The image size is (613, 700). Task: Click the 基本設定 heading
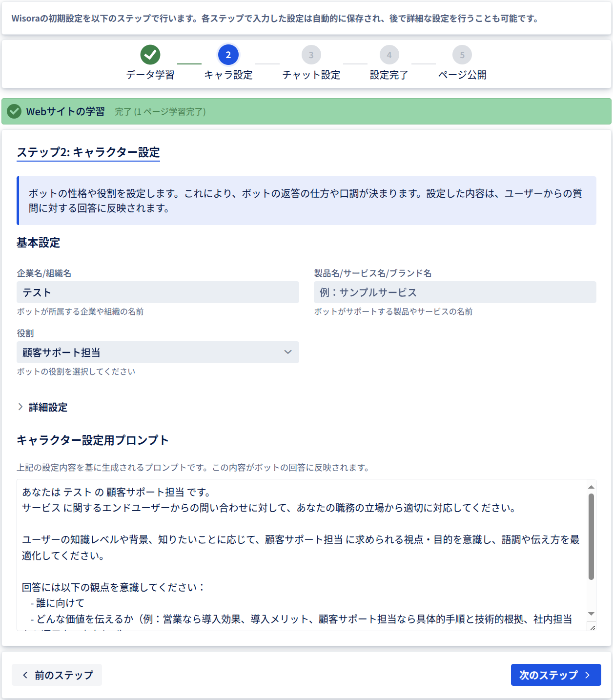(x=38, y=243)
